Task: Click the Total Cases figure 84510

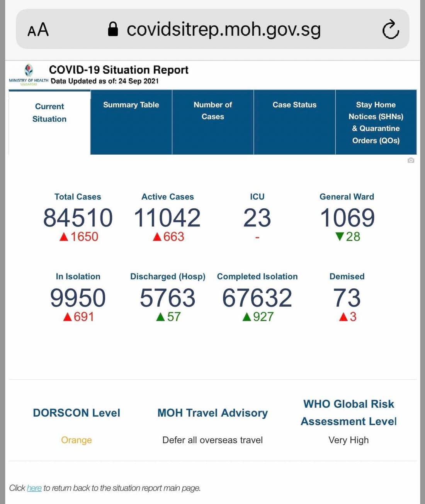Action: click(78, 218)
